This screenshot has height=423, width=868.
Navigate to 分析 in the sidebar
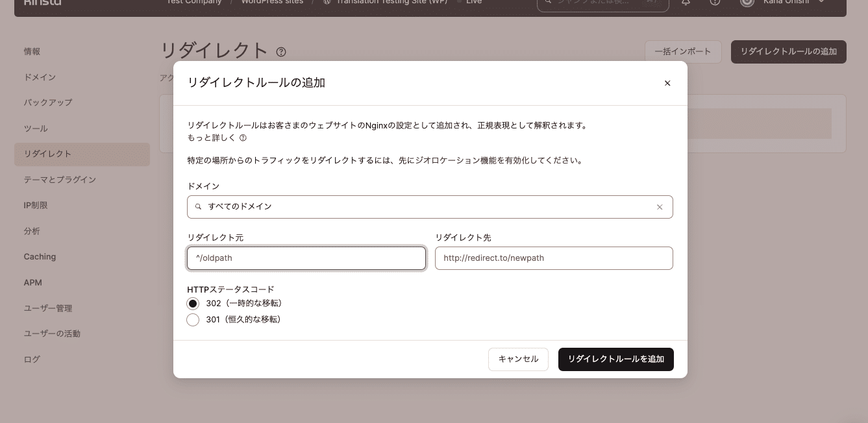pos(32,231)
